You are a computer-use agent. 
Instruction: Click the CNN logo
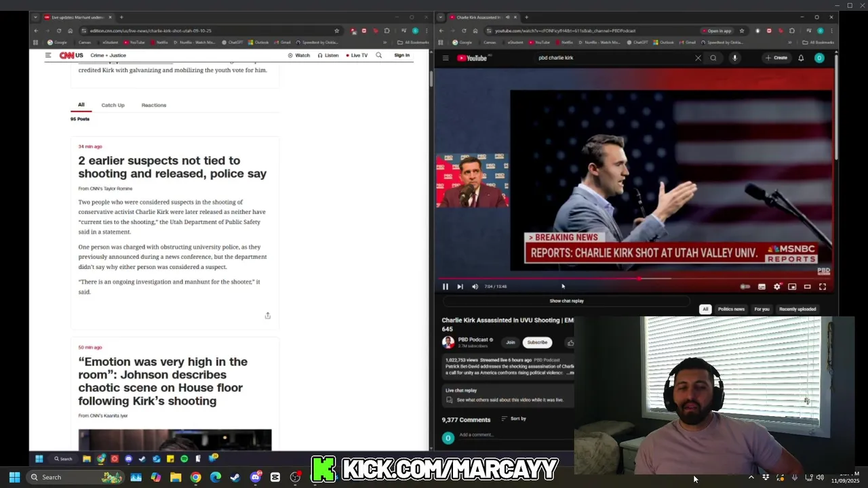point(66,55)
